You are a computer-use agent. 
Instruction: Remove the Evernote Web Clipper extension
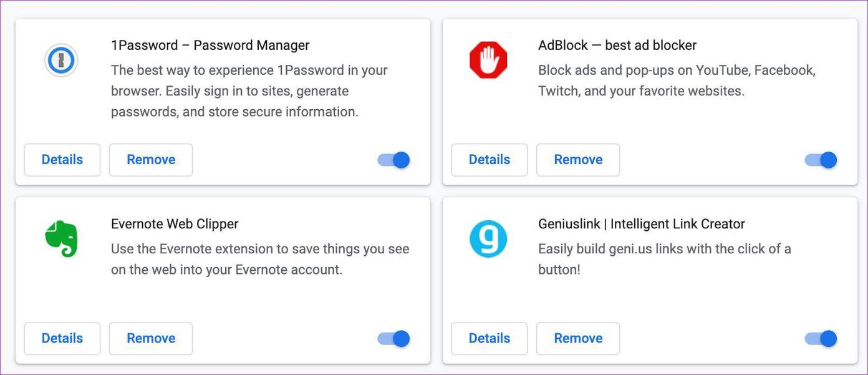click(x=151, y=338)
